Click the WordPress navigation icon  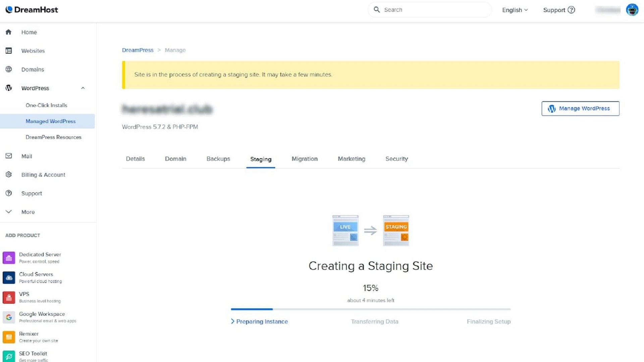(x=8, y=88)
